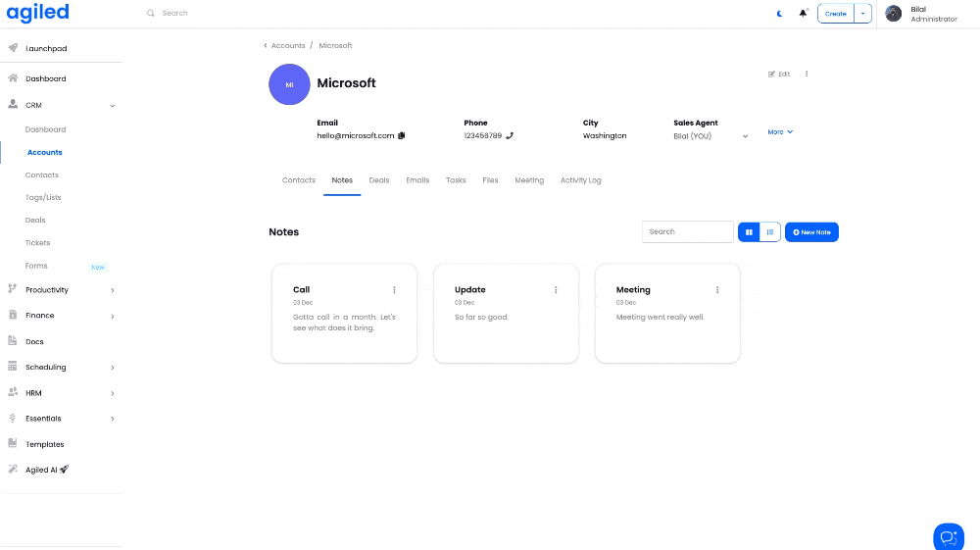Screen dimensions: 980x550
Task: Open notifications bell icon
Action: tap(804, 13)
